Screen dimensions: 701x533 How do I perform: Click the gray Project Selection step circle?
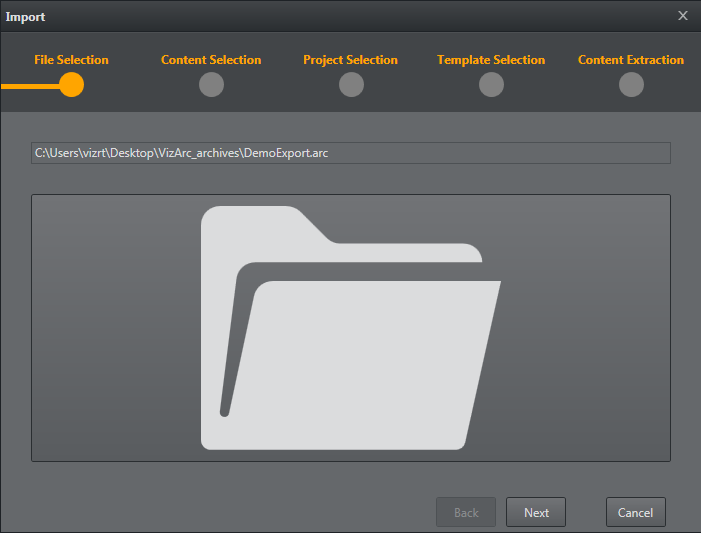[351, 85]
